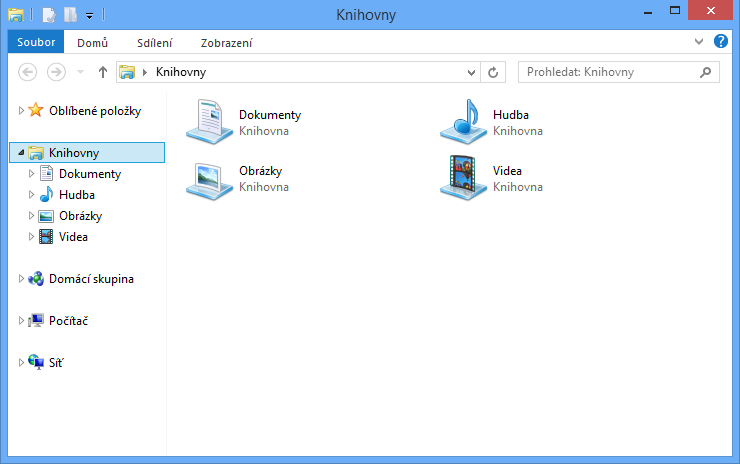Expand the ribbon with the chevron
Image resolution: width=740 pixels, height=464 pixels.
pyautogui.click(x=700, y=43)
